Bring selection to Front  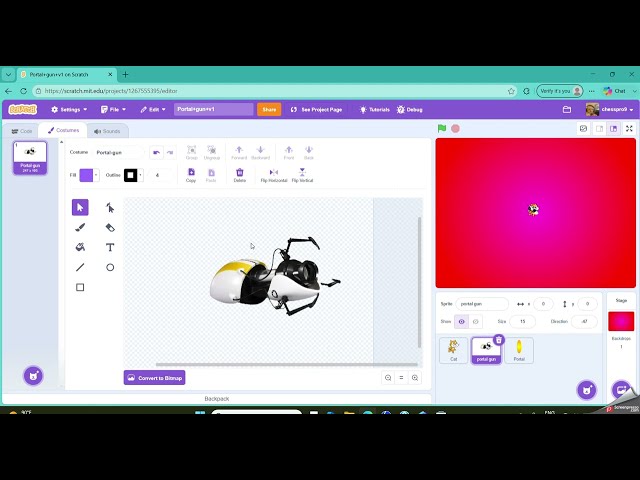point(289,152)
